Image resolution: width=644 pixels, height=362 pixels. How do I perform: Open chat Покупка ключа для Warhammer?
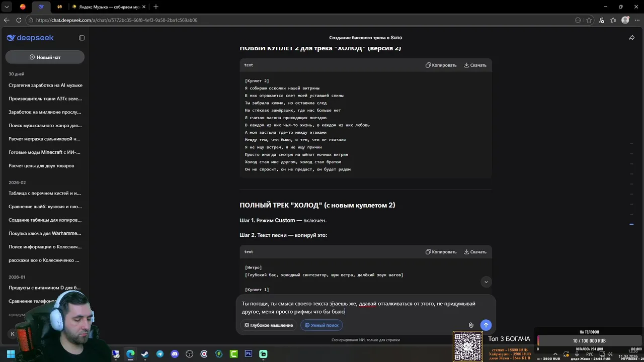(x=45, y=233)
